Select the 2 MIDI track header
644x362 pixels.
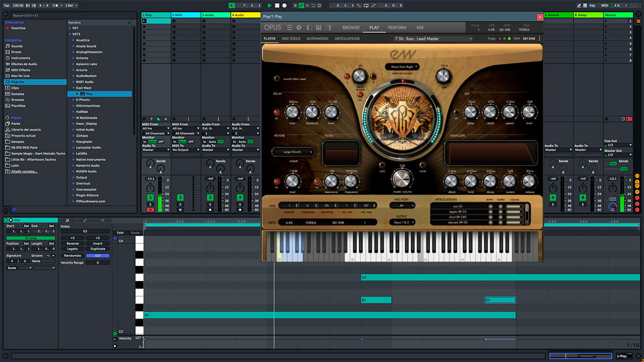pyautogui.click(x=186, y=15)
